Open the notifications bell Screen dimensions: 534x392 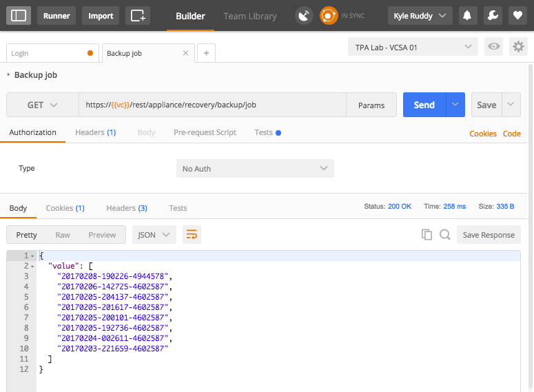pos(467,15)
